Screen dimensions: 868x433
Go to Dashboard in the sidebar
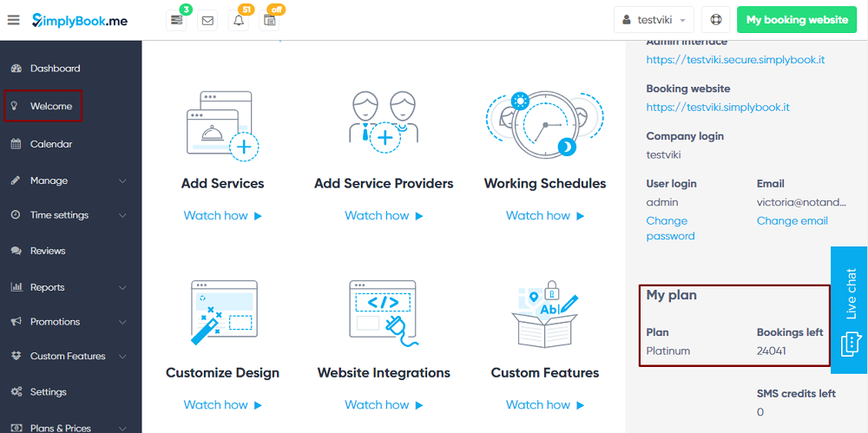(55, 69)
